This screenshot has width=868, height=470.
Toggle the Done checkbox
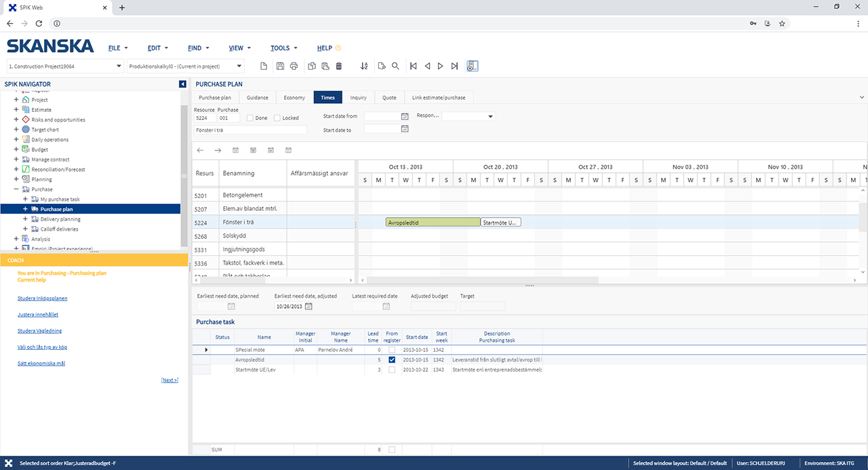pyautogui.click(x=250, y=118)
